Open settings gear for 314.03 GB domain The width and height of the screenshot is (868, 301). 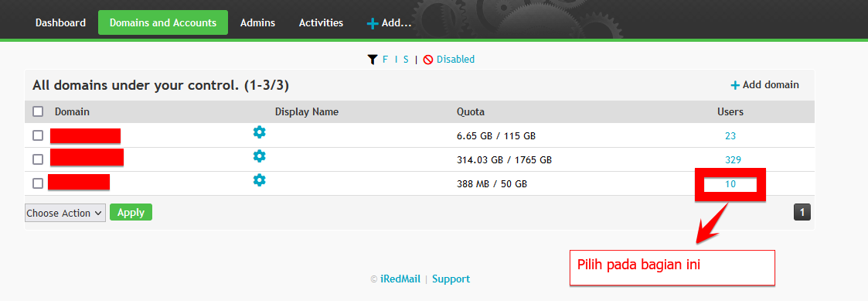tap(259, 156)
